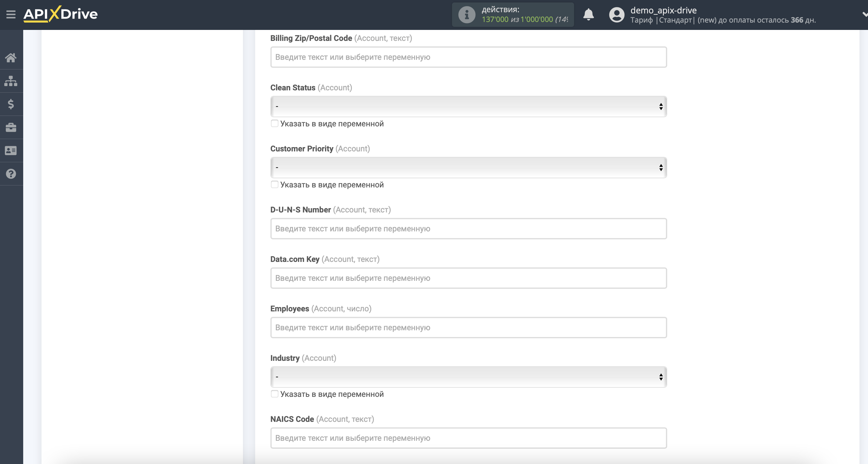Open the ID card sidebar icon

click(11, 150)
